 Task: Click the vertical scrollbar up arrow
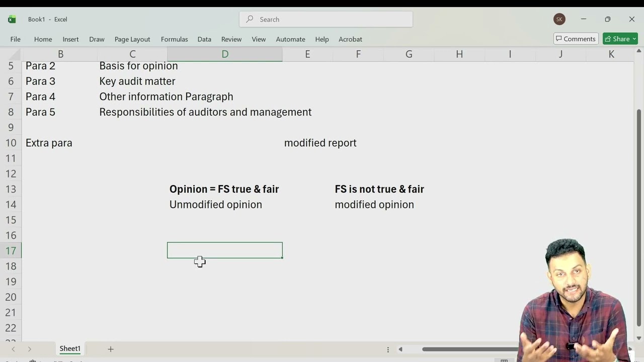tap(639, 51)
